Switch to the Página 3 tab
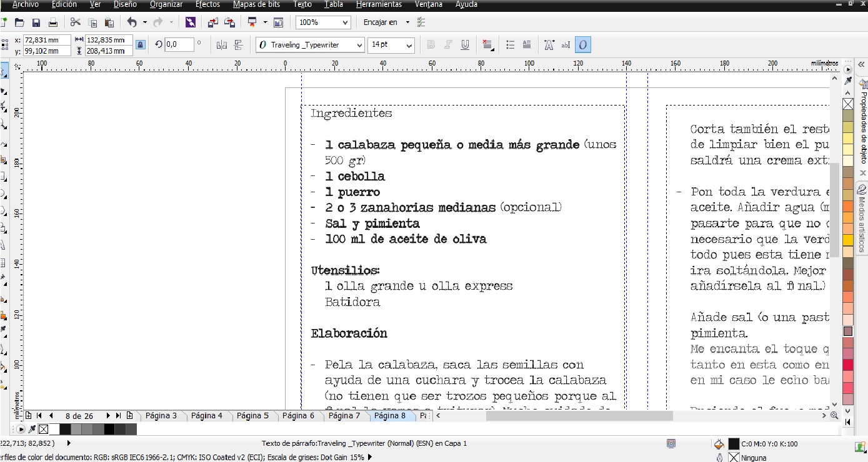868x462 pixels. coord(161,415)
